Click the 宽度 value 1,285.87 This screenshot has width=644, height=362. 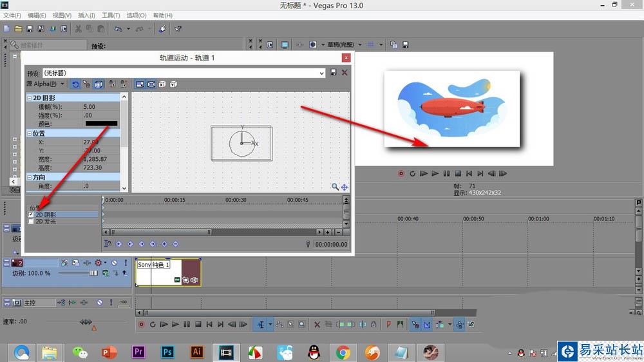point(95,159)
